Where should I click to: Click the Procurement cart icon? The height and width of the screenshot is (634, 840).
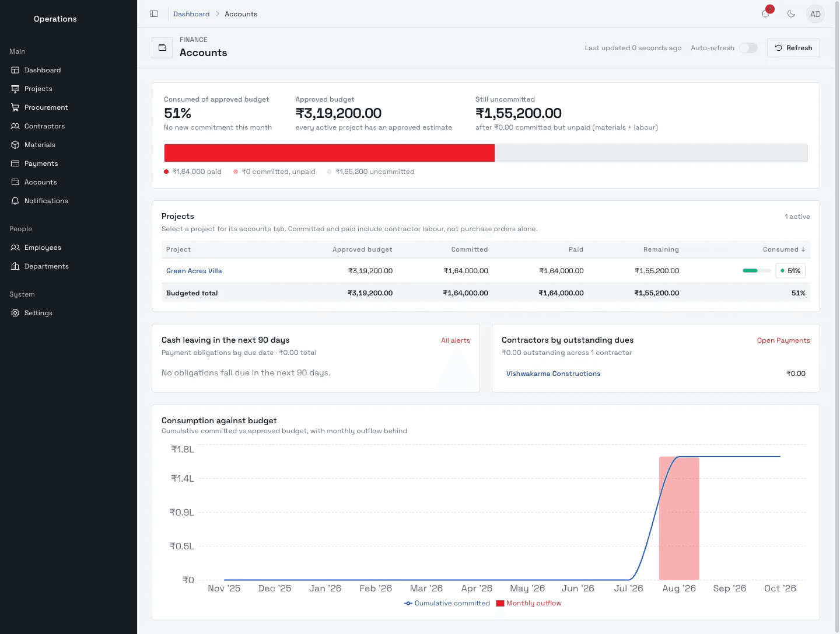(x=15, y=107)
